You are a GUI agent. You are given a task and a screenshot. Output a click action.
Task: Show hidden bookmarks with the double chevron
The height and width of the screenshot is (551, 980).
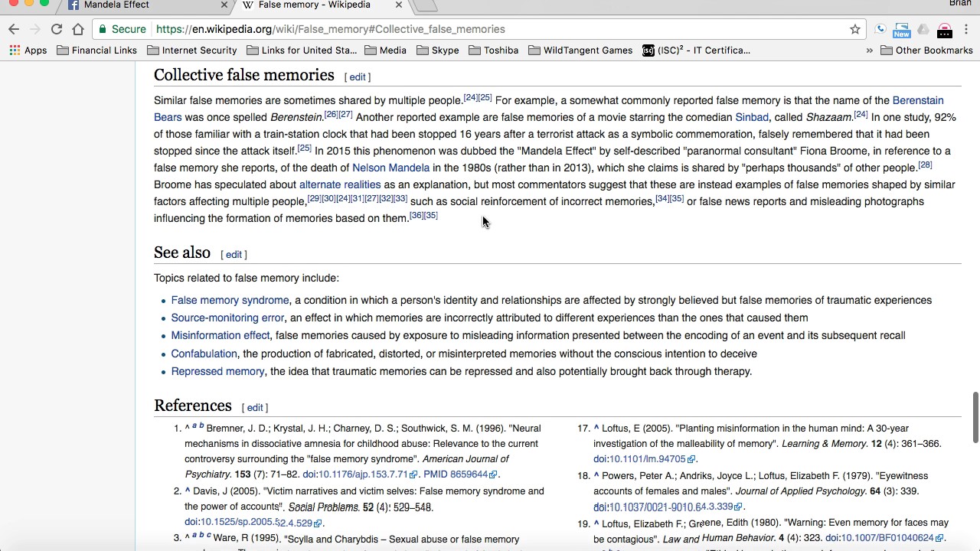869,51
